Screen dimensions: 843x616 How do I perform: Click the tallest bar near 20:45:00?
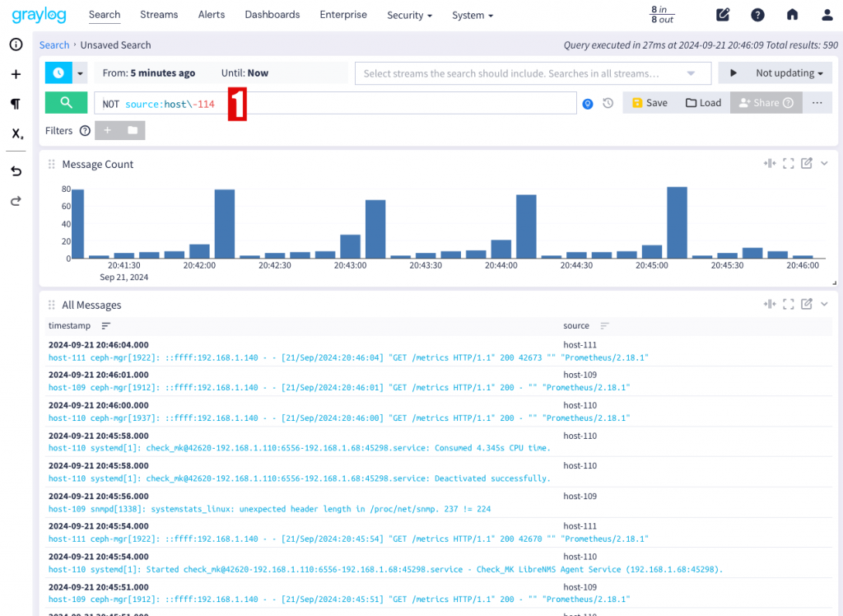pos(677,222)
